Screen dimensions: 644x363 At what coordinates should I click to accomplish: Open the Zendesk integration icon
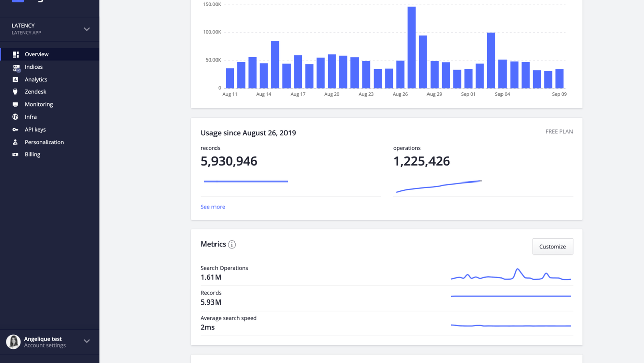(x=16, y=92)
